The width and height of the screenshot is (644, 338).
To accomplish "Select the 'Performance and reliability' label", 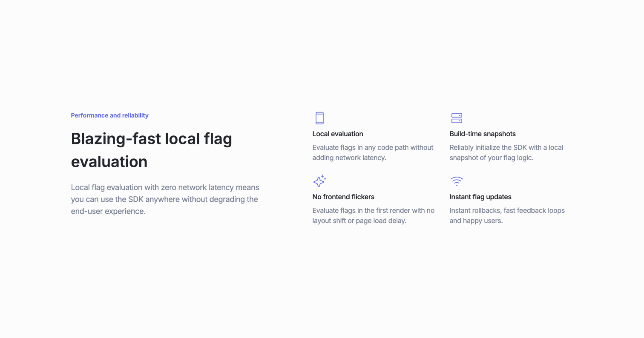I will point(109,115).
